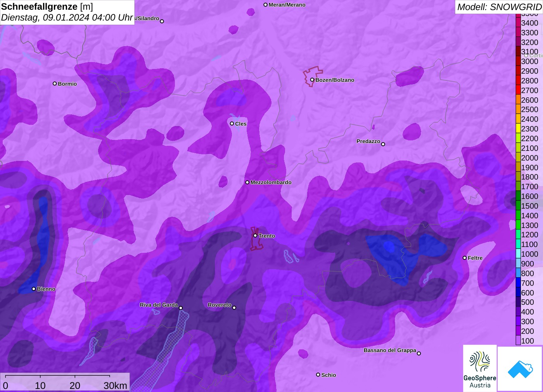Click the 900 legend value
This screenshot has height=392, width=543.
527,264
